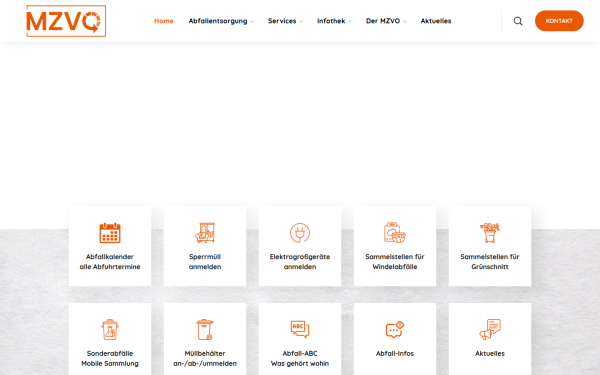Open 'Sammelstellen für Windelabfälle' link text

395,262
